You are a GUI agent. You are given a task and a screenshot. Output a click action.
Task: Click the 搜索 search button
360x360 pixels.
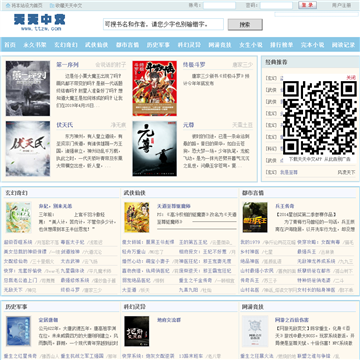[245, 24]
